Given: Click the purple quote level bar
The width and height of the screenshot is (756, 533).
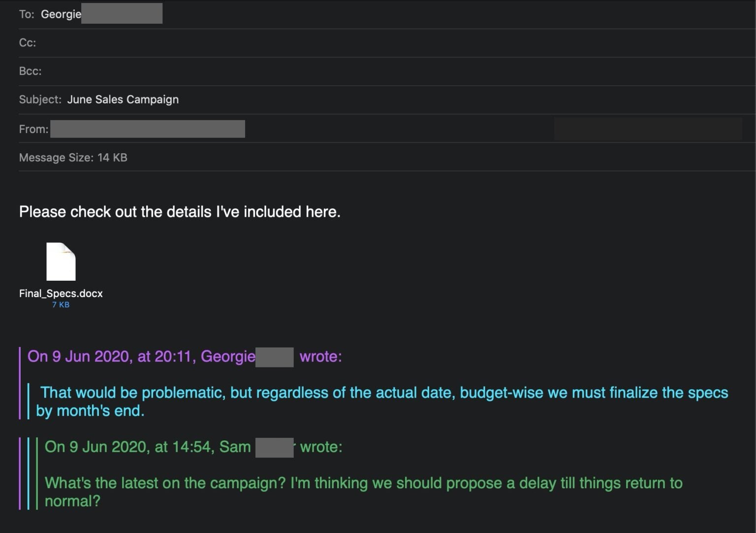Looking at the screenshot, I should point(20,382).
